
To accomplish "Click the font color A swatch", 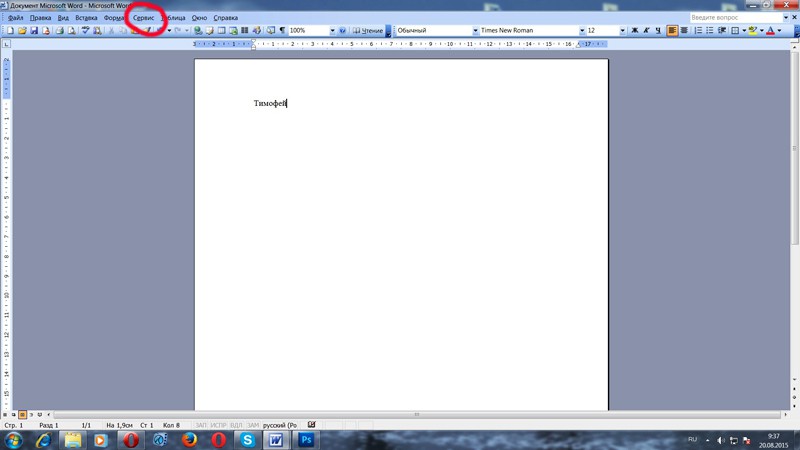I will (x=770, y=31).
